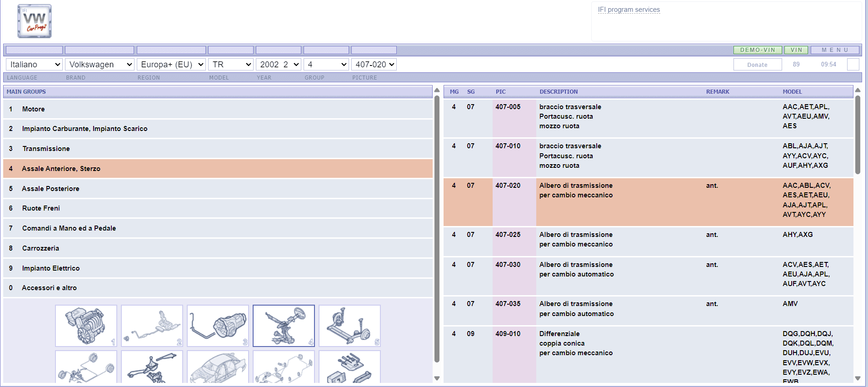Click the Donate button

[x=758, y=65]
